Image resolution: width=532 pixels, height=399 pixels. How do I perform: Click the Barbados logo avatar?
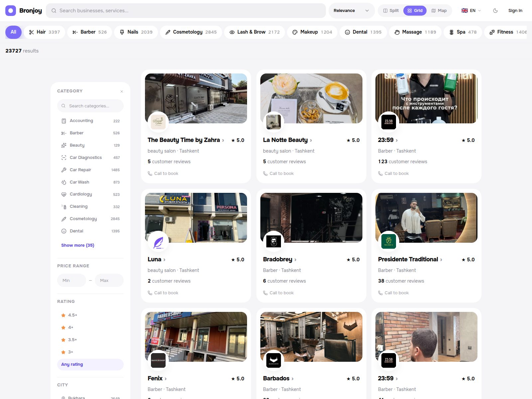pos(274,361)
